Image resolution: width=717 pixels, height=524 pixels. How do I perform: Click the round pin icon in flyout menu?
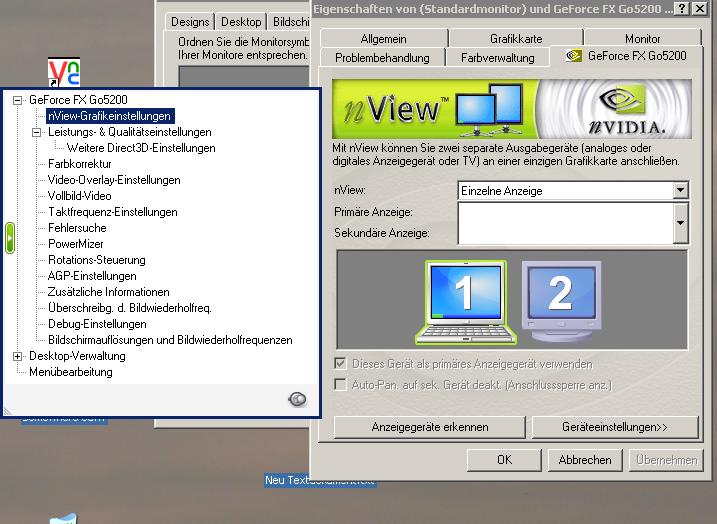(297, 399)
